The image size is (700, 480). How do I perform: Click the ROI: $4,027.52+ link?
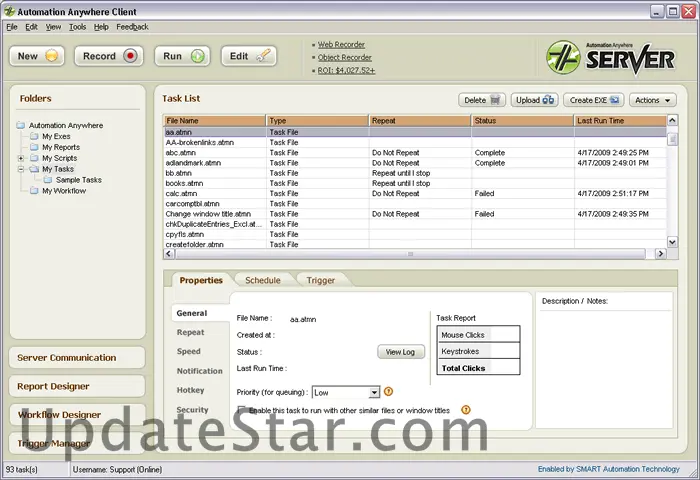point(346,71)
